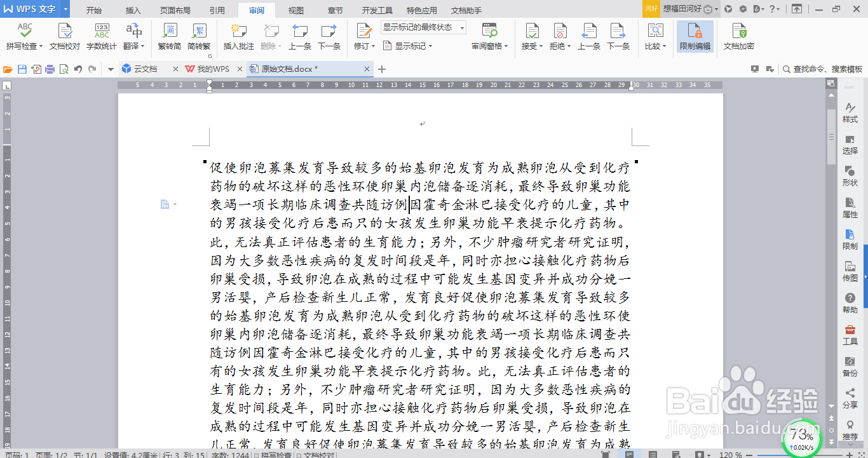Open the 样式 styles sidebar panel
The width and height of the screenshot is (868, 458).
850,113
